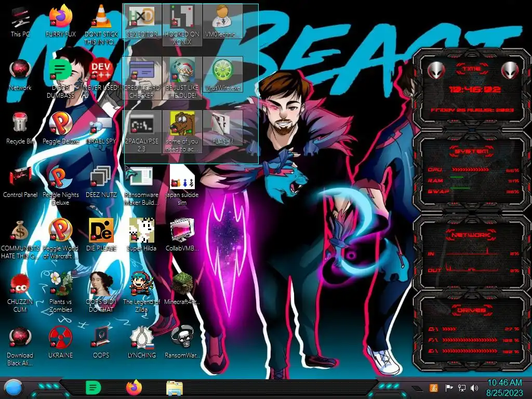Viewport: 532px width, 399px height.
Task: Click the F:\ drive usage bar
Action: tap(470, 340)
